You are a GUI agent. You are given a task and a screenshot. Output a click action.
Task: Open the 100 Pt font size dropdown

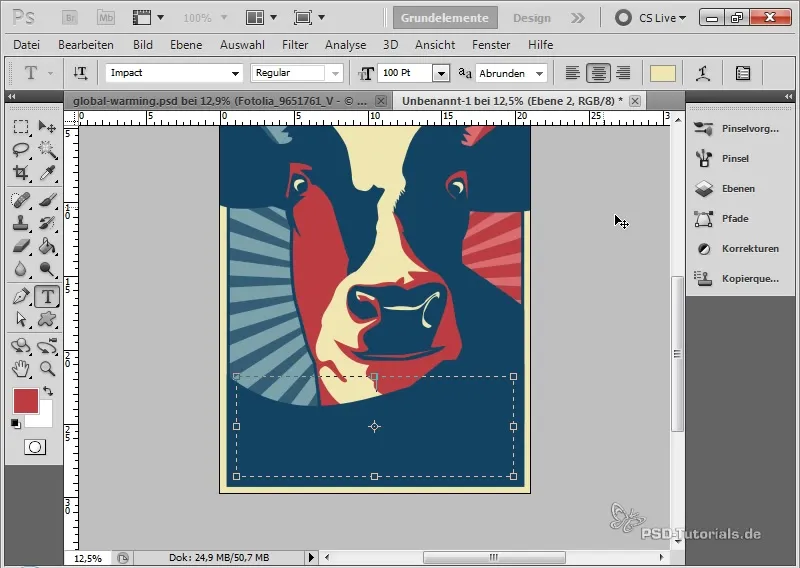coord(441,73)
